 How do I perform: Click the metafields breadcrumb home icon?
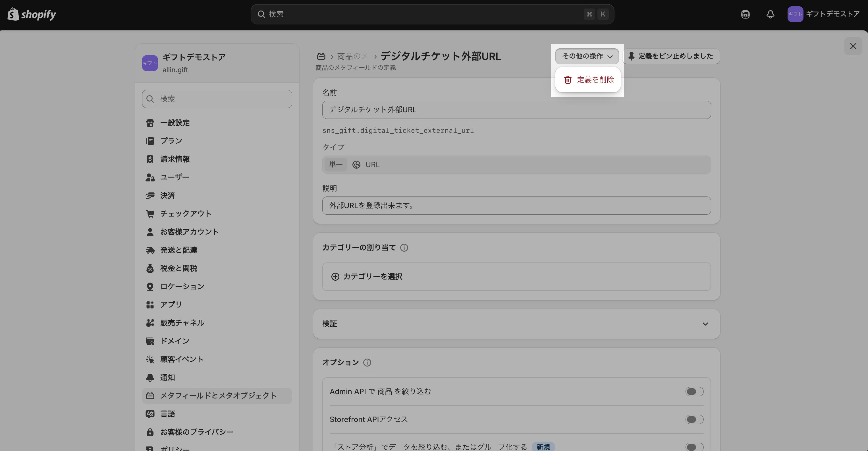click(321, 56)
